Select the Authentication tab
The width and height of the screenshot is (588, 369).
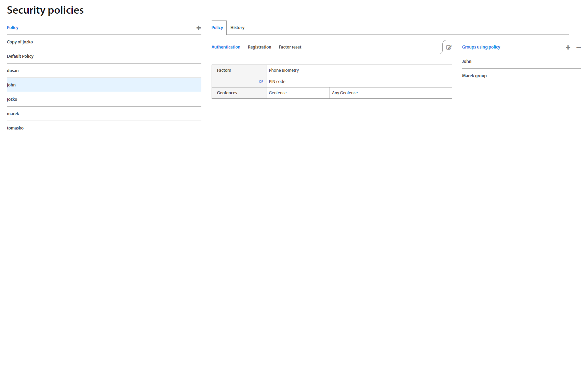click(226, 47)
